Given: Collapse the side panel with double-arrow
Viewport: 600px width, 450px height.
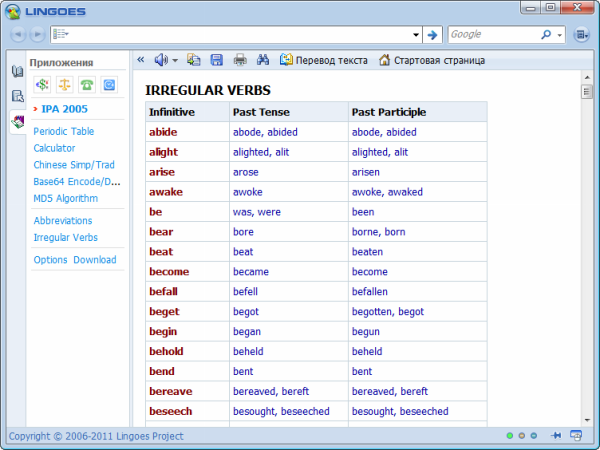Looking at the screenshot, I should pyautogui.click(x=140, y=60).
